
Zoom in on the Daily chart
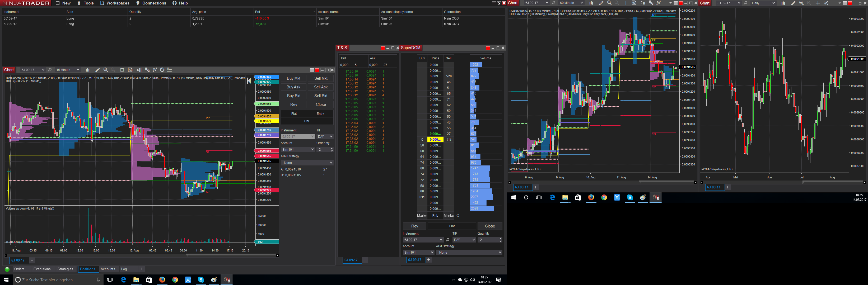point(801,3)
